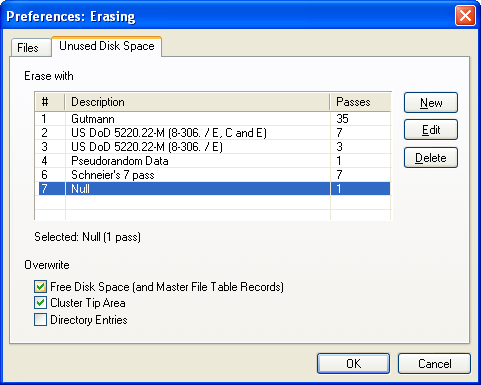Delete the selected erasing method
This screenshot has height=385, width=481.
click(431, 158)
